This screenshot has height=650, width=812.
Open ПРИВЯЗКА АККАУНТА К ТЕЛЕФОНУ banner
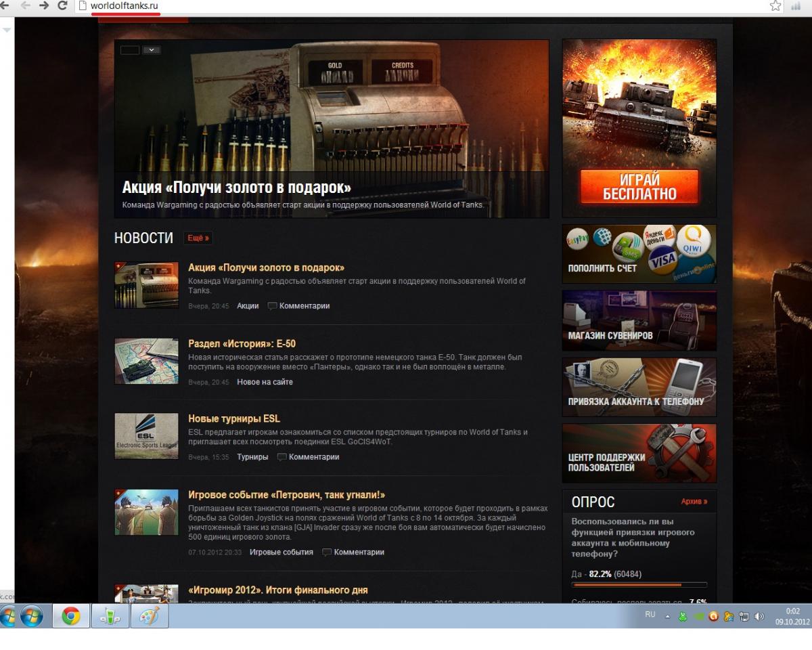639,387
